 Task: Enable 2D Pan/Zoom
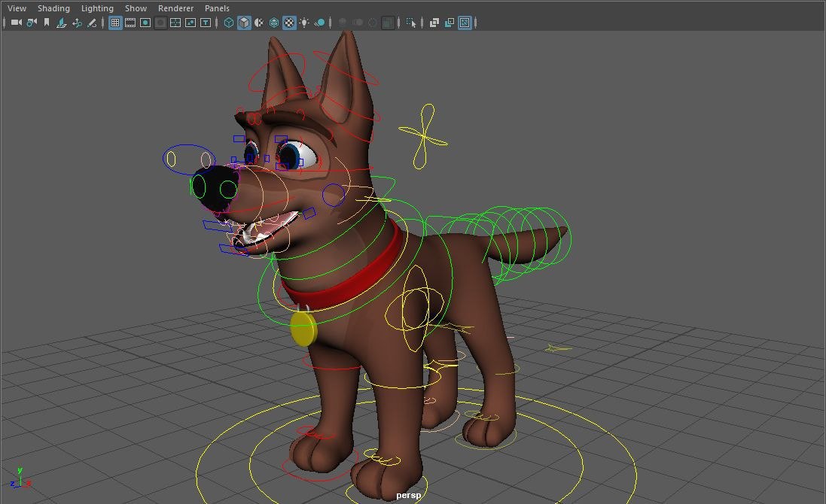click(77, 23)
